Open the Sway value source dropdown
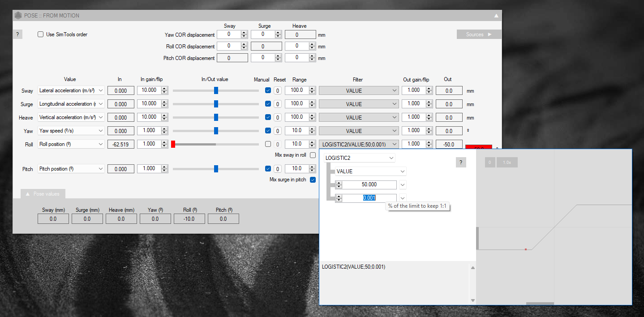This screenshot has width=644, height=317. click(100, 91)
